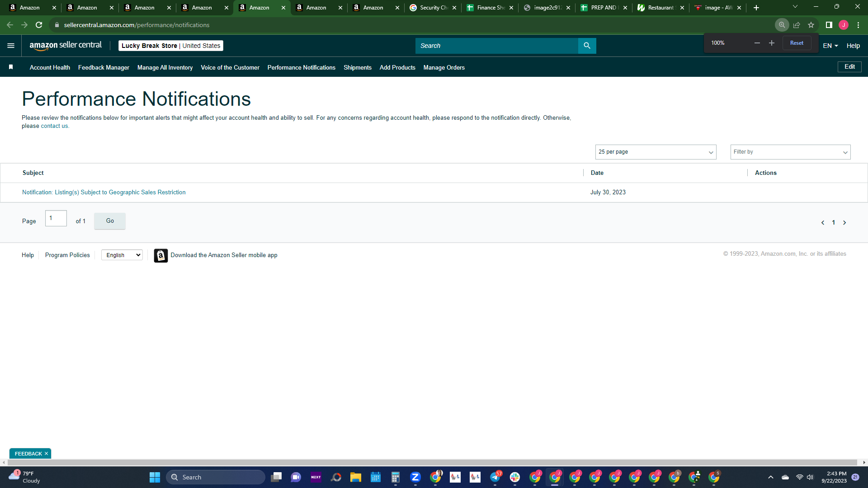
Task: Show hidden system tray icons
Action: click(x=770, y=477)
